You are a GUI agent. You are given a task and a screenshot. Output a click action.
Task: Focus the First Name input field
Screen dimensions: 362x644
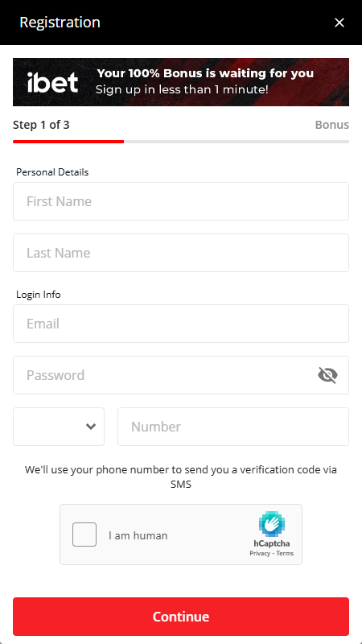pos(181,201)
